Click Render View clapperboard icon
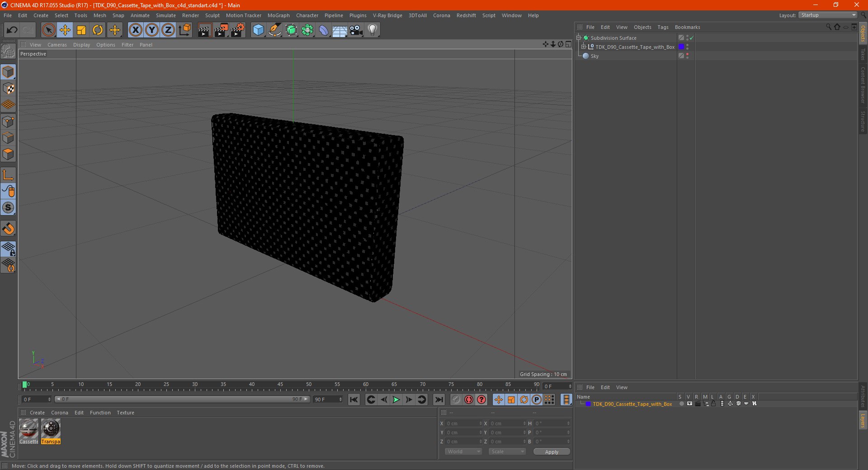The height and width of the screenshot is (470, 868). point(204,30)
